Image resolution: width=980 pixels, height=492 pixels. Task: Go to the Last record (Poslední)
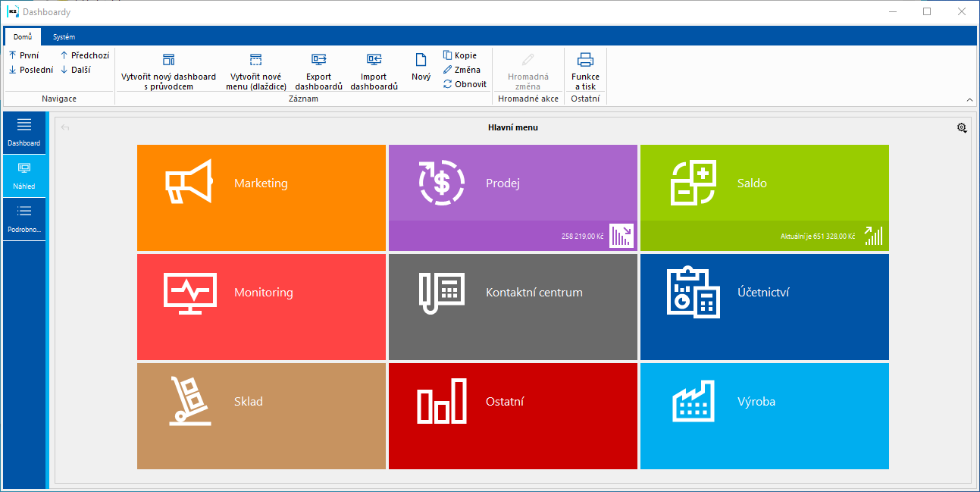(x=31, y=70)
